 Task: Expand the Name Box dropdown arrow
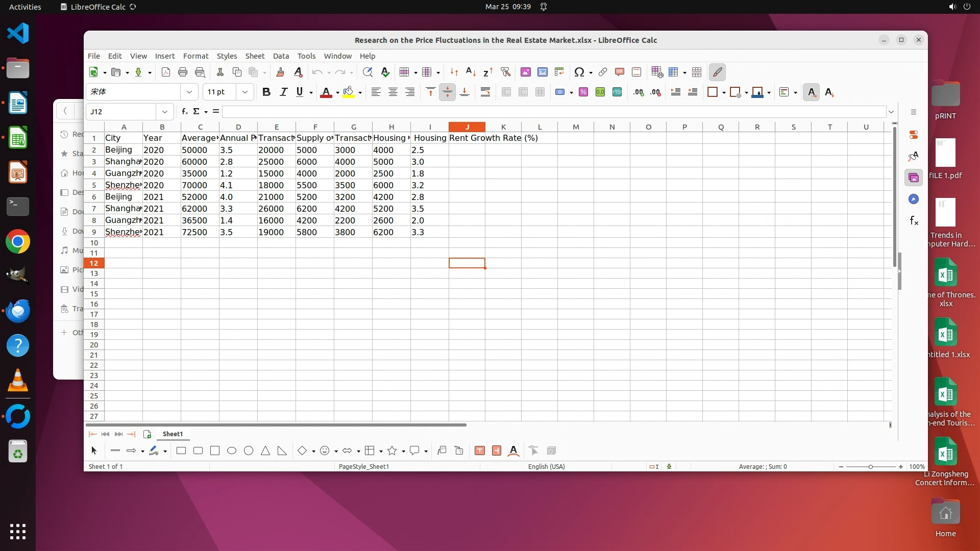pyautogui.click(x=164, y=111)
